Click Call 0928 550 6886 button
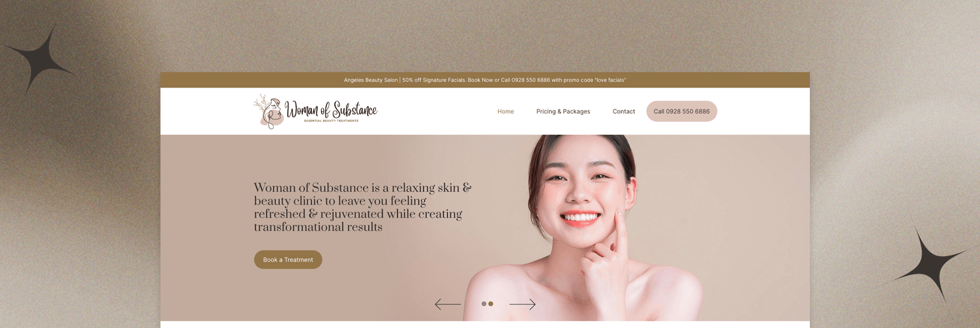The height and width of the screenshot is (328, 980). (x=681, y=111)
